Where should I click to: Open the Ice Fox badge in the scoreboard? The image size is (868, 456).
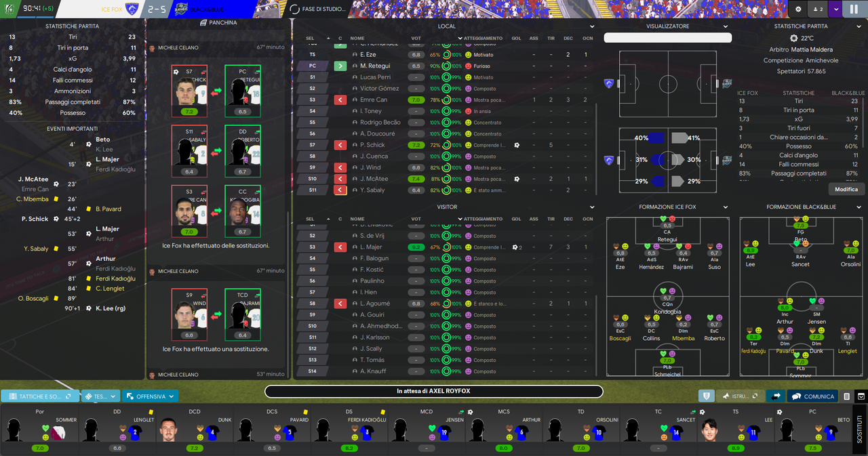[x=132, y=9]
